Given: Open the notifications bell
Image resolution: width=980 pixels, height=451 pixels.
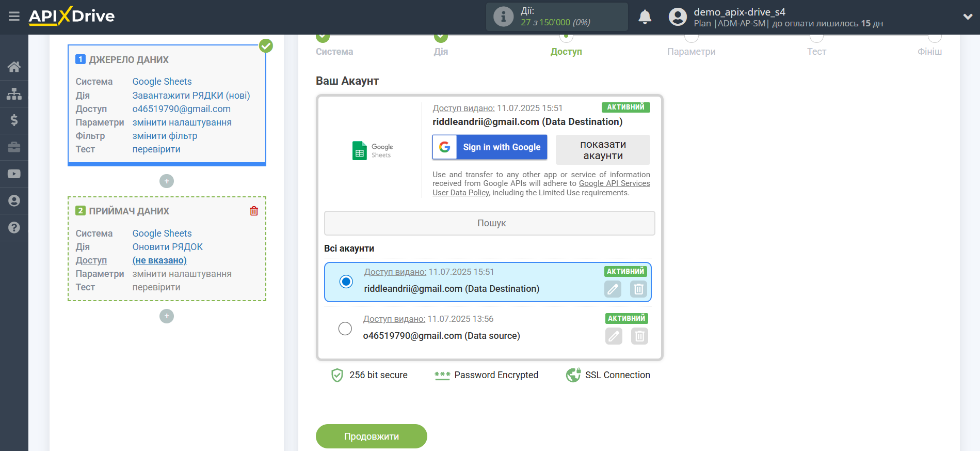Looking at the screenshot, I should [645, 17].
